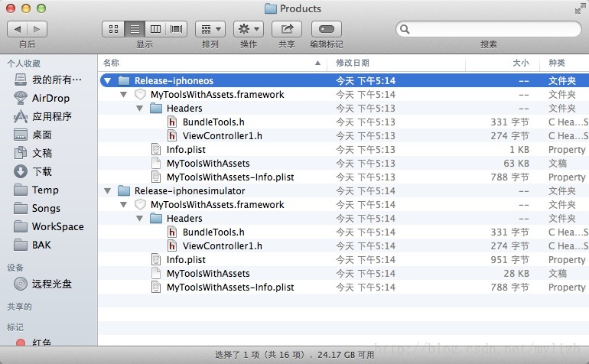This screenshot has height=364, width=589.
Task: Open the WorkSpace folder in the sidebar
Action: point(49,226)
